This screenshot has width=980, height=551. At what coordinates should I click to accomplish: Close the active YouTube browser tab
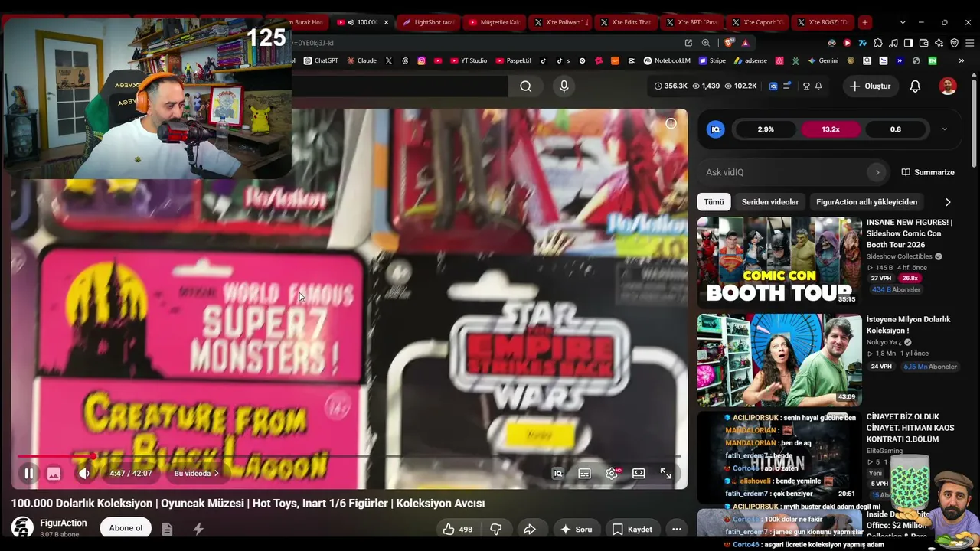pos(386,22)
